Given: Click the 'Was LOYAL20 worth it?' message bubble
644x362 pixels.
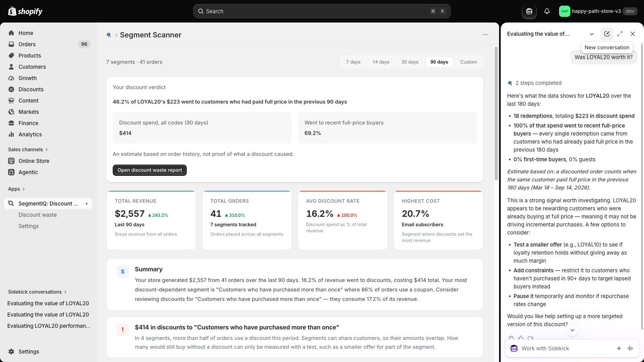Looking at the screenshot, I should pos(603,57).
